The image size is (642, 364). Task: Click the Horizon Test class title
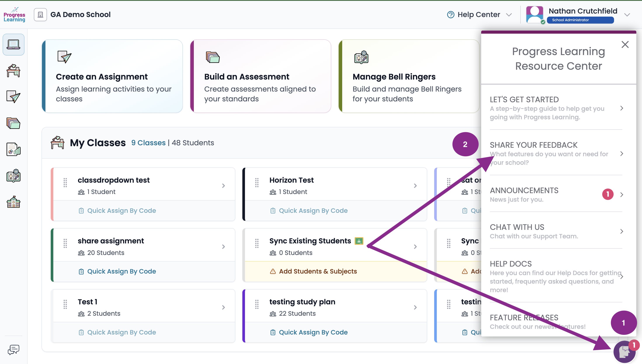[292, 180]
